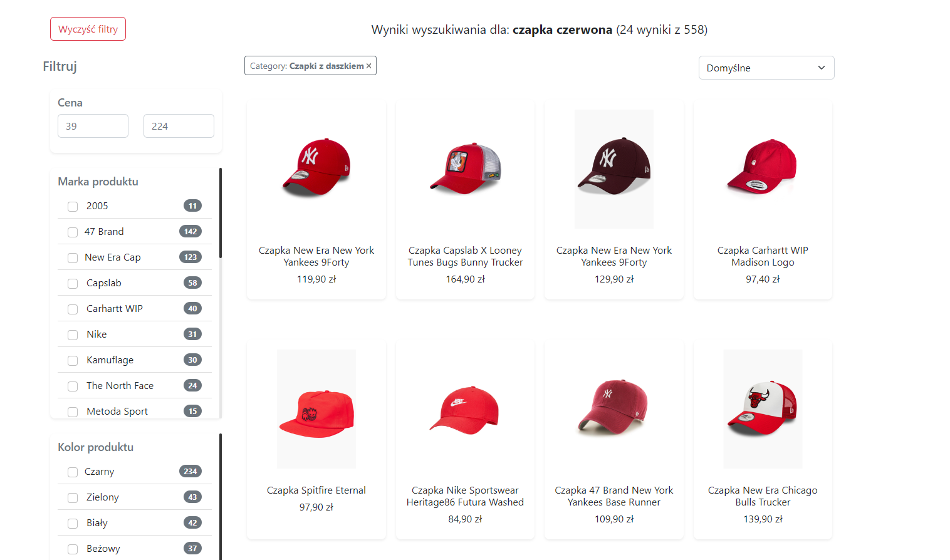Click the Czapka Spitfire Eternal title
950x560 pixels.
point(316,490)
